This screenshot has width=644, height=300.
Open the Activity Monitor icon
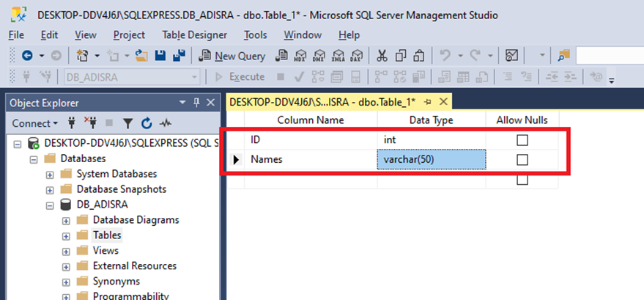click(x=511, y=56)
